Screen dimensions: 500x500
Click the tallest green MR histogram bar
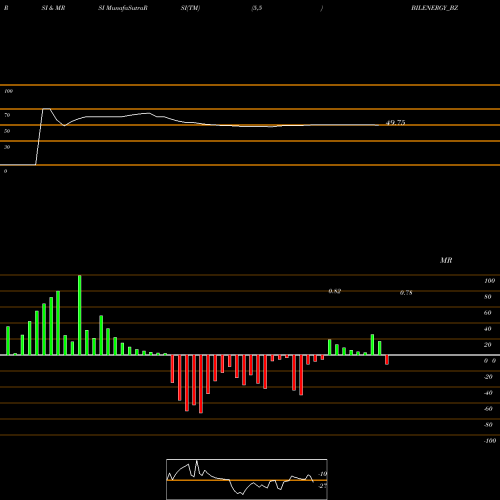tap(80, 315)
